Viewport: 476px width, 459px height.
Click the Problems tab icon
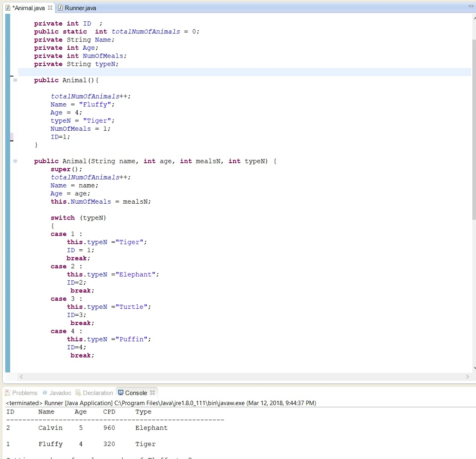[x=7, y=393]
